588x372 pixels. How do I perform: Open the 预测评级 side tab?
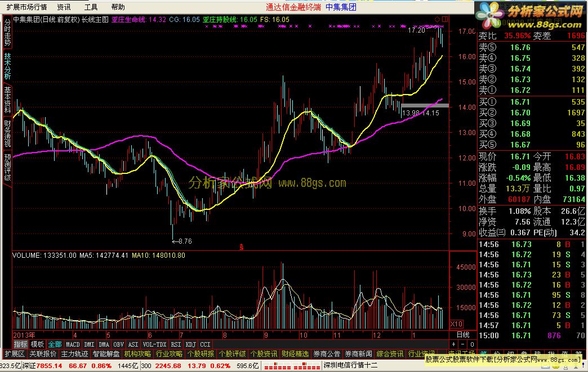[x=7, y=167]
